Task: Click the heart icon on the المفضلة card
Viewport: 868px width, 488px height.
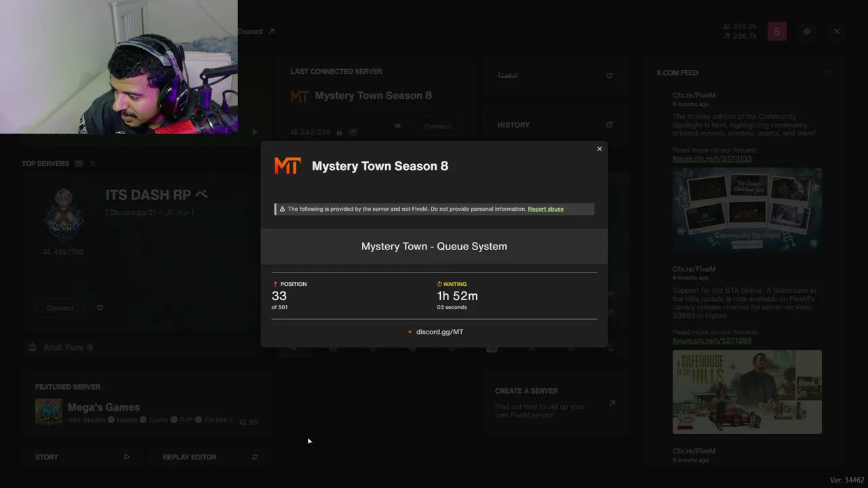Action: click(609, 76)
